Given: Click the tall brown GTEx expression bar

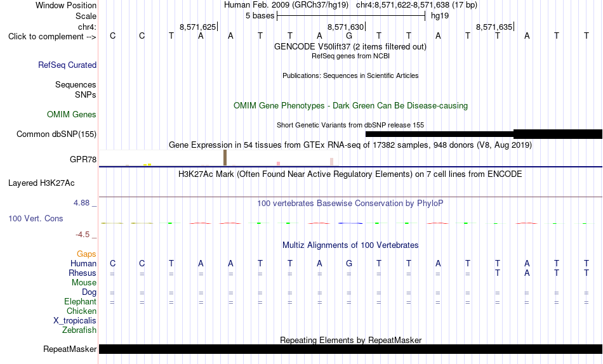Looking at the screenshot, I should [225, 158].
